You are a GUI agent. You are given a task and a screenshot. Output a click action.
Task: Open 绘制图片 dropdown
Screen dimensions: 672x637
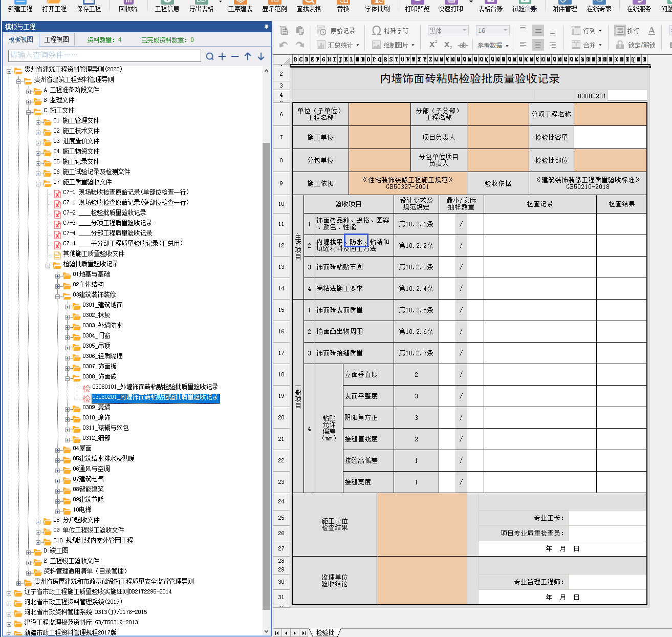pyautogui.click(x=393, y=45)
